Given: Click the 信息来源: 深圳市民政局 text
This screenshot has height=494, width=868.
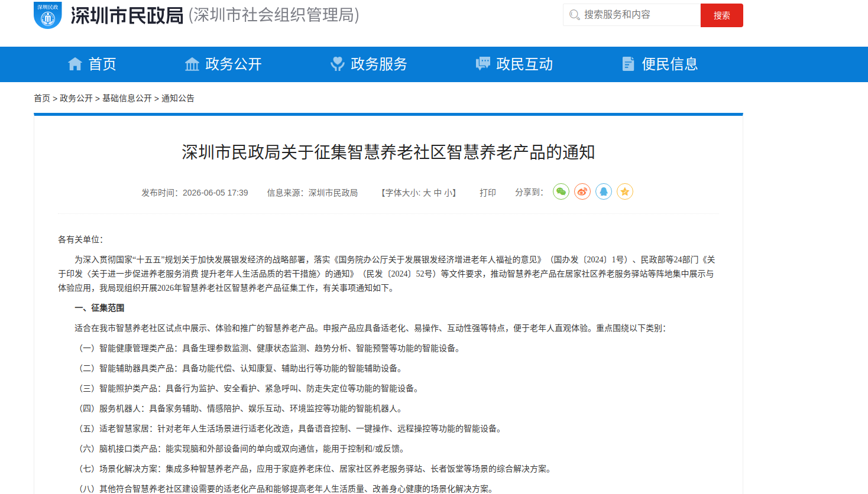Looking at the screenshot, I should [x=312, y=193].
